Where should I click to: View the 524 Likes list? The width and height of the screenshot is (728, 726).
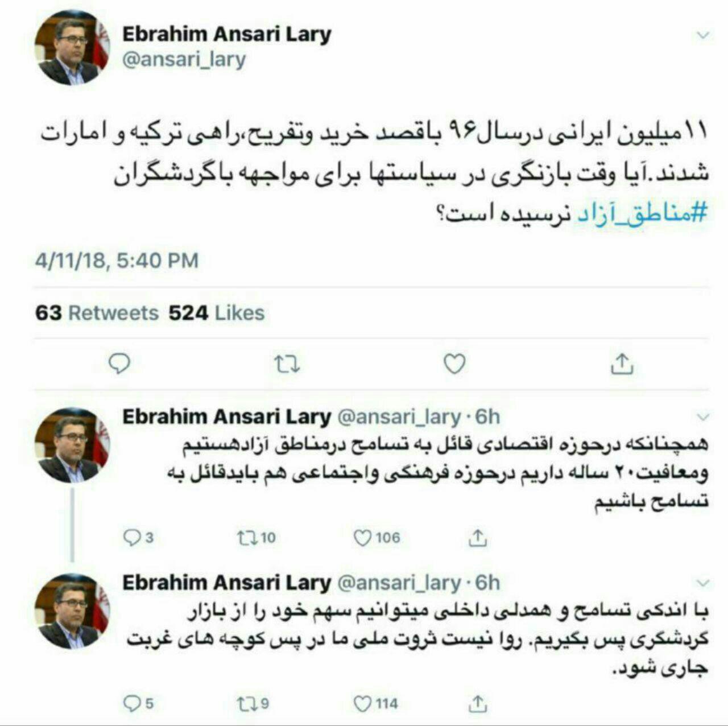217,313
